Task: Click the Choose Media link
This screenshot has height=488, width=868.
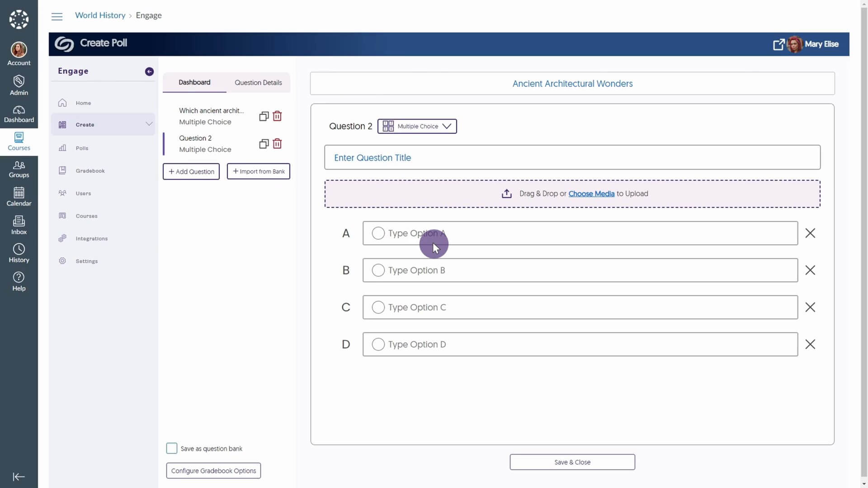Action: [591, 193]
